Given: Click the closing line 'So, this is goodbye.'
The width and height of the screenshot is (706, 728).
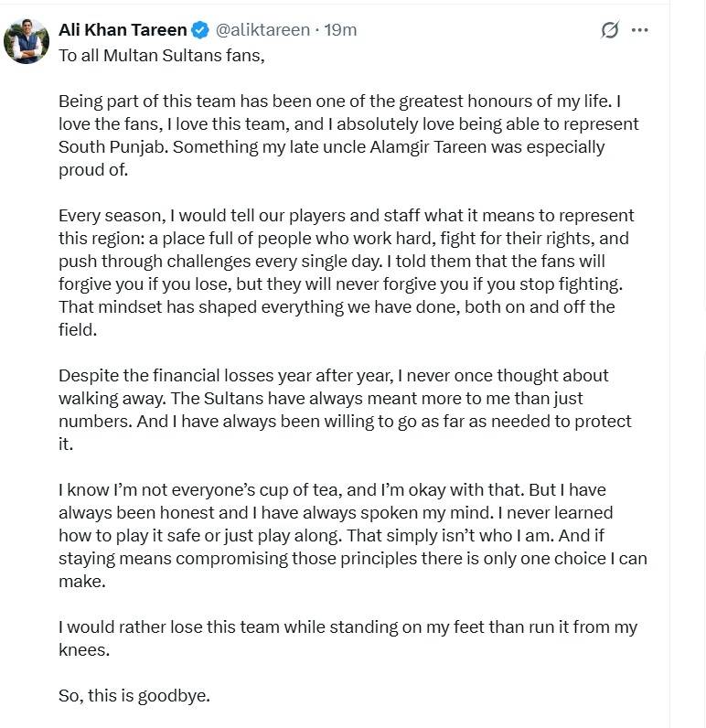Looking at the screenshot, I should click(134, 695).
